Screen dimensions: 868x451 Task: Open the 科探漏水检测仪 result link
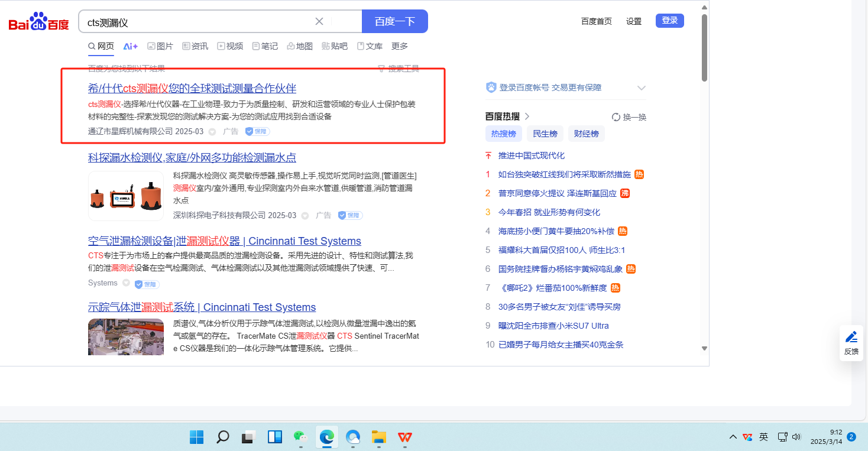coord(192,157)
